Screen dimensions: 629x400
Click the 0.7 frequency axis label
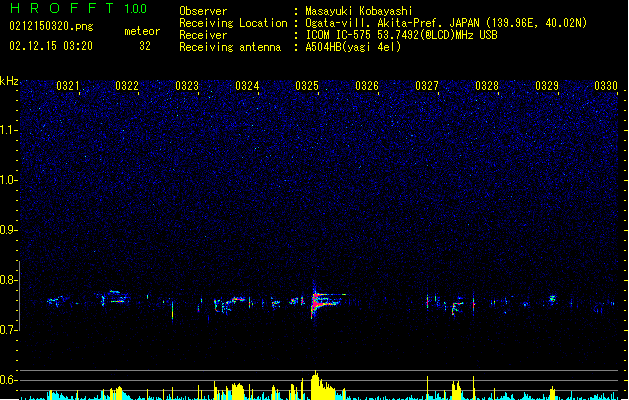[9, 330]
